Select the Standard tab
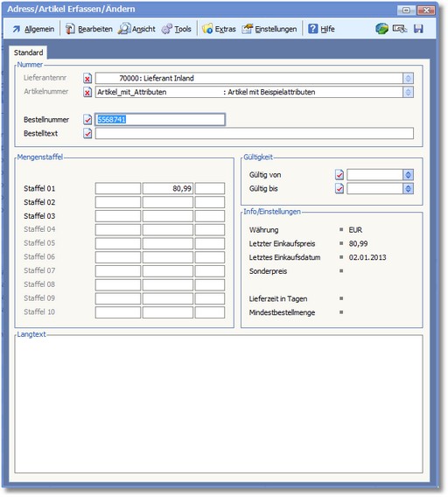This screenshot has height=497, width=448. [28, 52]
